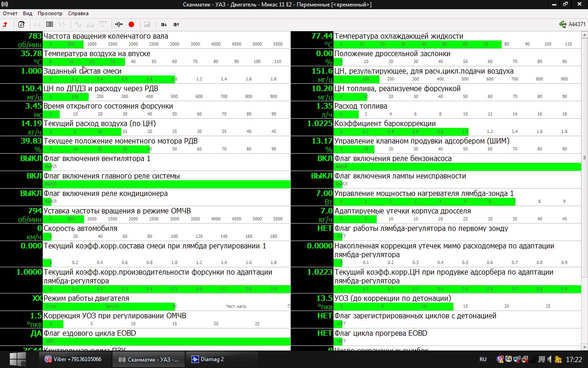Image resolution: width=588 pixels, height=368 pixels.
Task: Open the variable list toolbar icon
Action: coord(50,24)
